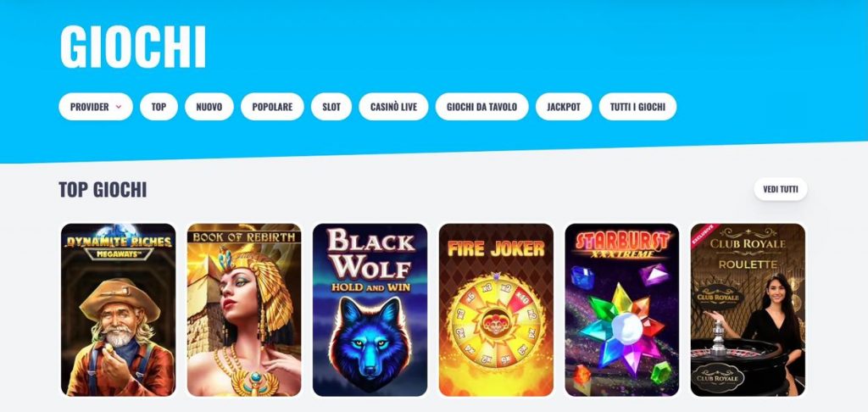
Task: Click the Giochi page heading
Action: pyautogui.click(x=133, y=47)
